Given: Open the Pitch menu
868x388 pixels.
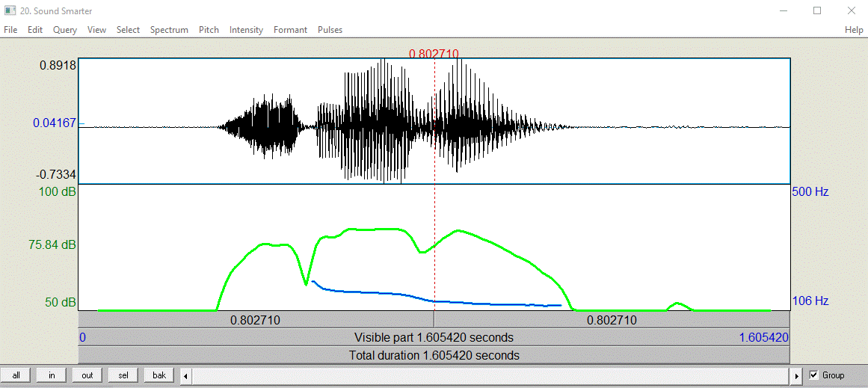Looking at the screenshot, I should pos(209,30).
